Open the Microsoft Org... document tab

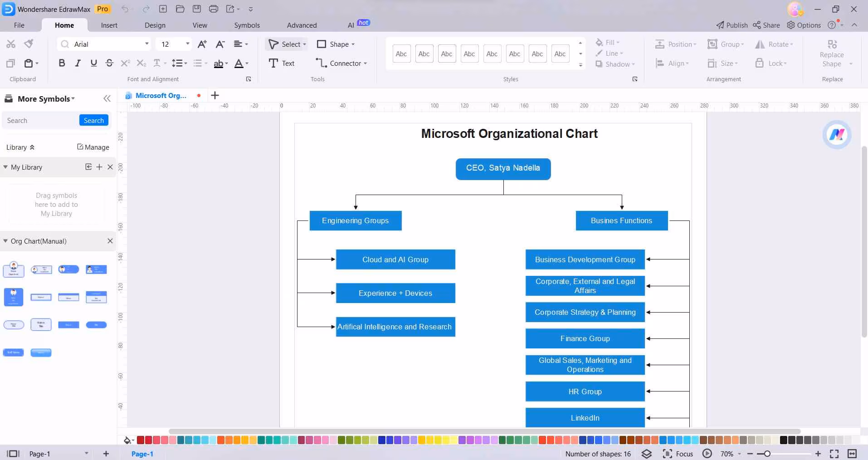tap(161, 95)
